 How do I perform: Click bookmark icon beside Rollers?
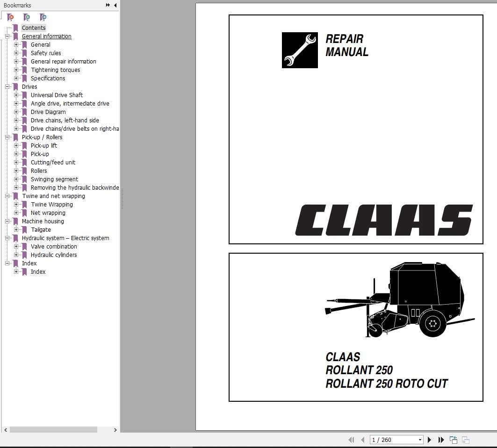pyautogui.click(x=24, y=171)
